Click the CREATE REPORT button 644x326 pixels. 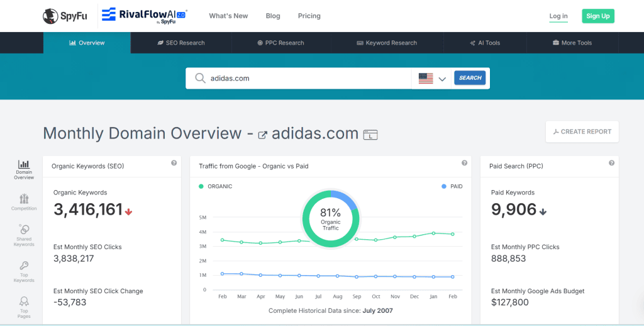pos(582,132)
